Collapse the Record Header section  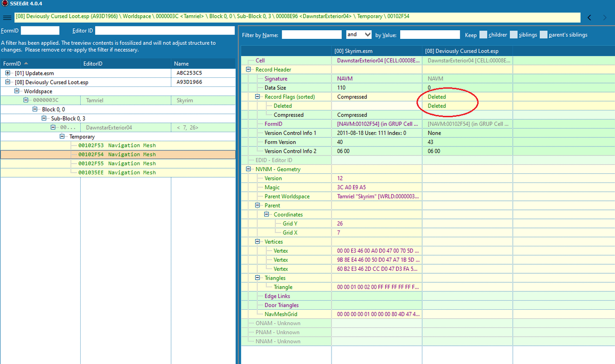click(249, 70)
